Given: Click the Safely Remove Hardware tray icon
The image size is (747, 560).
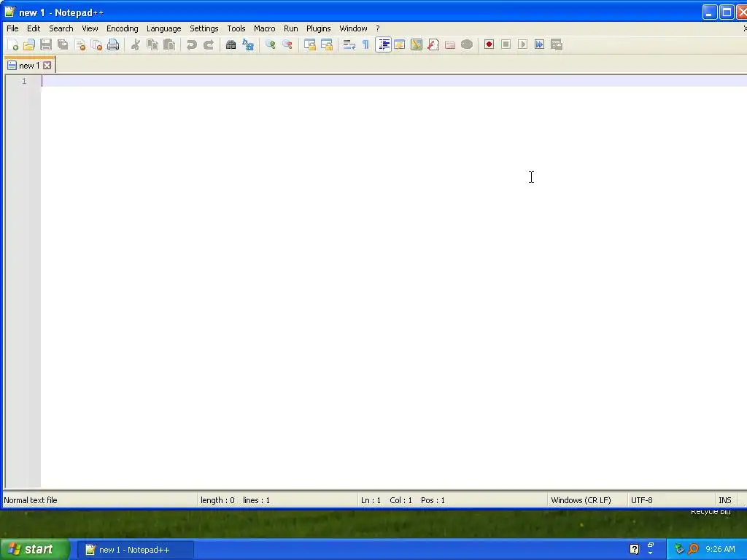Looking at the screenshot, I should (679, 549).
